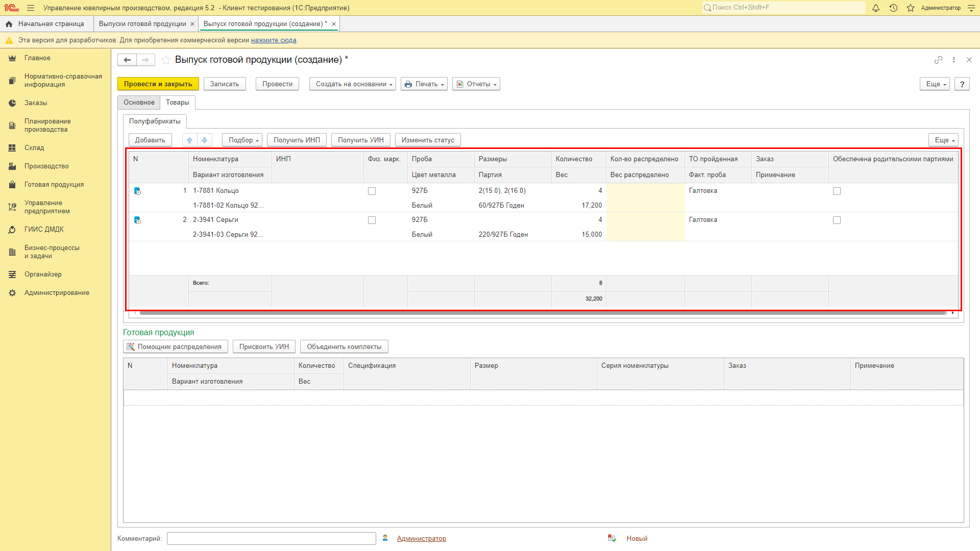Open notifications bell icon
980x551 pixels.
click(876, 8)
